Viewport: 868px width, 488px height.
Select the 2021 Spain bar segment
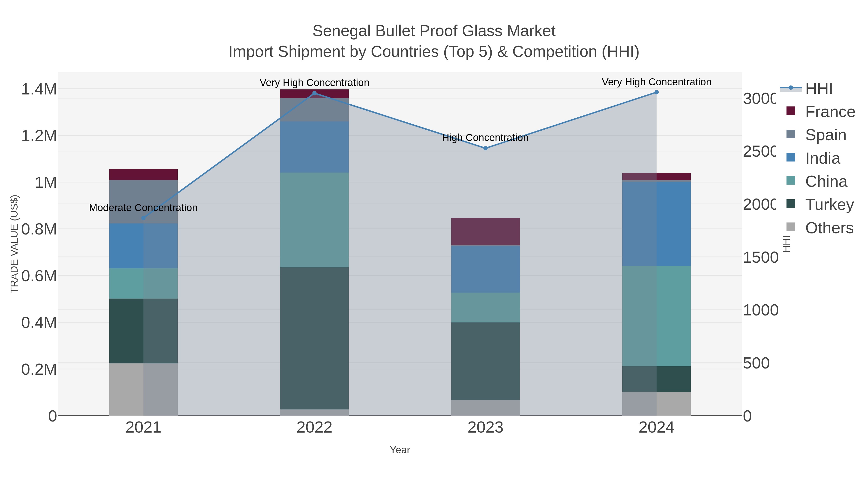pyautogui.click(x=143, y=202)
